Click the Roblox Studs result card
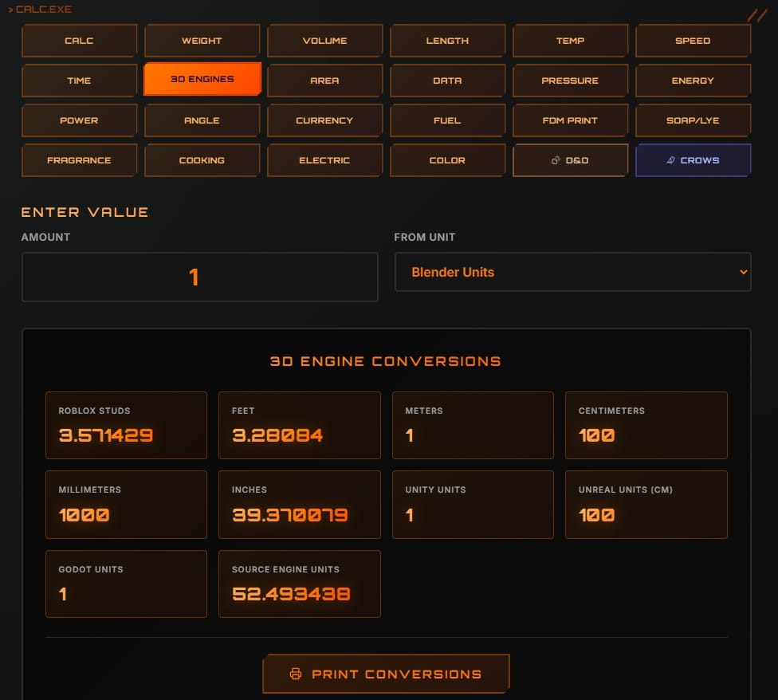778x700 pixels. 126,425
